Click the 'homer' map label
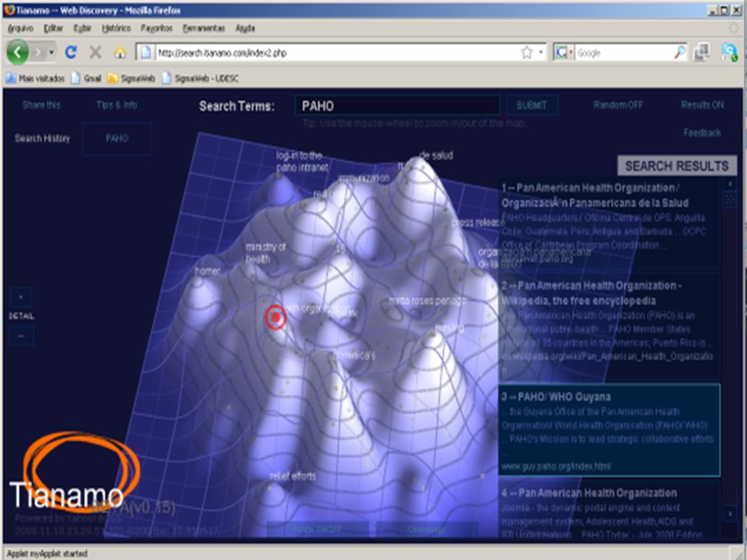747x560 pixels. 208,271
